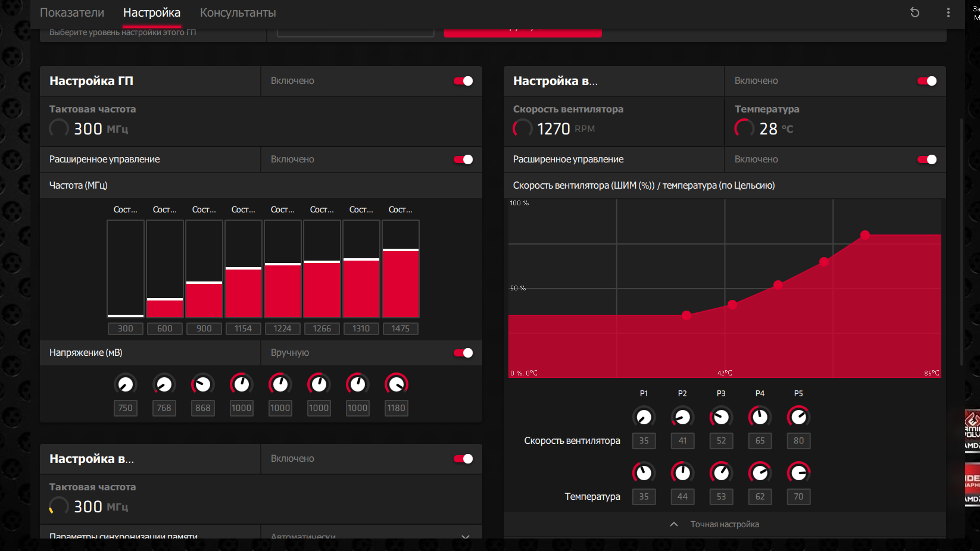Collapse the Точная настройка section
980x551 pixels.
[714, 524]
